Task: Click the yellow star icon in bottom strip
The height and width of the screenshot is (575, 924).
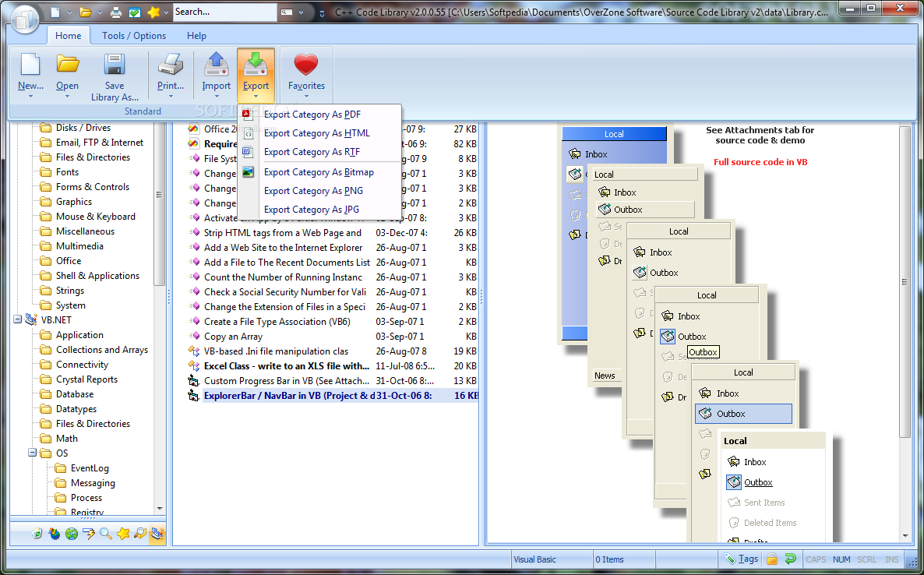Action: pyautogui.click(x=123, y=534)
